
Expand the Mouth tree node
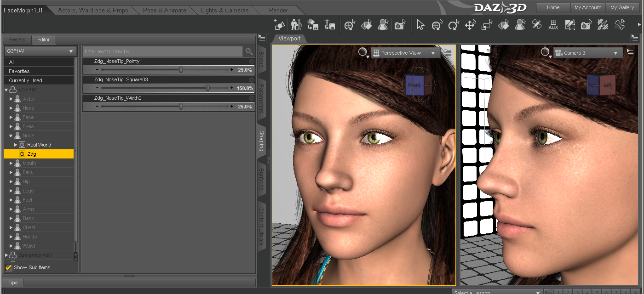click(x=11, y=163)
